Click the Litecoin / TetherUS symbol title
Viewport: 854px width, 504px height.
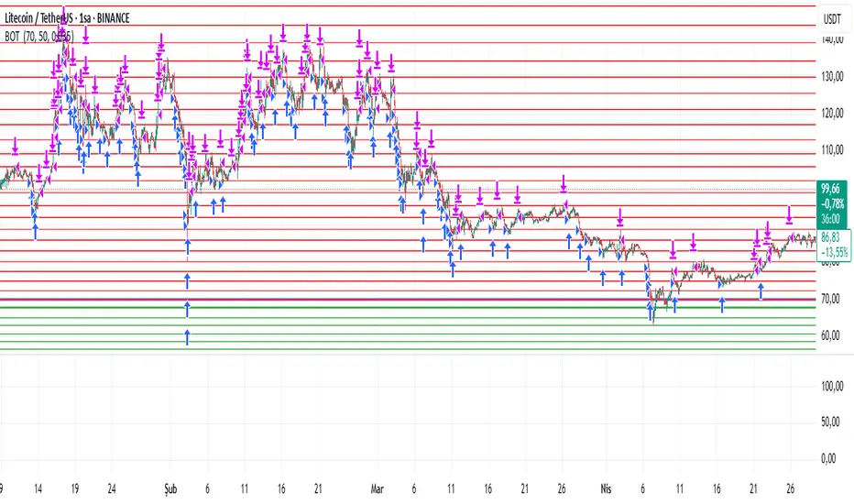68,18
